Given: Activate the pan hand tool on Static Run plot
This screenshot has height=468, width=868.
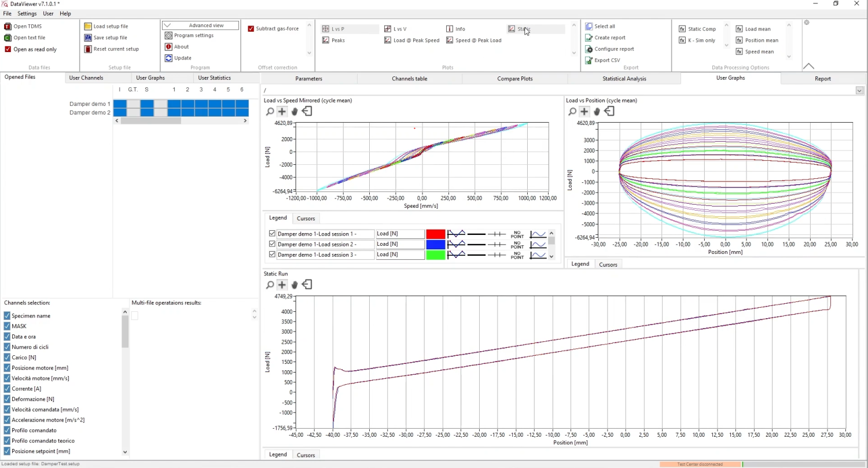Looking at the screenshot, I should tap(295, 285).
